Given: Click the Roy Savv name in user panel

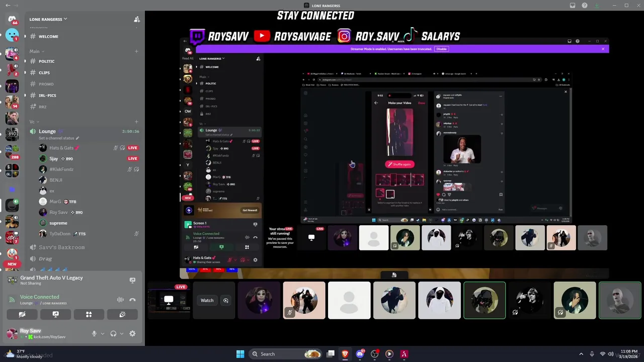Looking at the screenshot, I should pyautogui.click(x=30, y=331).
